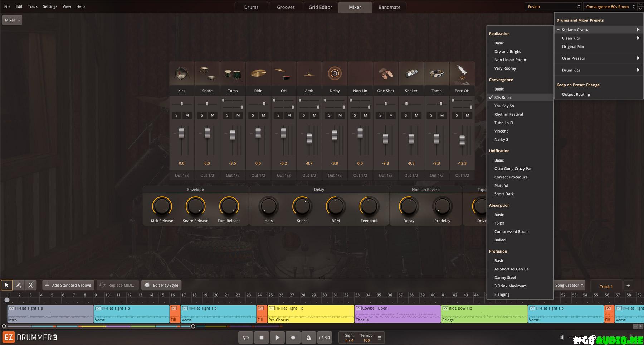Switch to the Drums tab
Viewport: 644px width, 345px height.
pyautogui.click(x=251, y=7)
